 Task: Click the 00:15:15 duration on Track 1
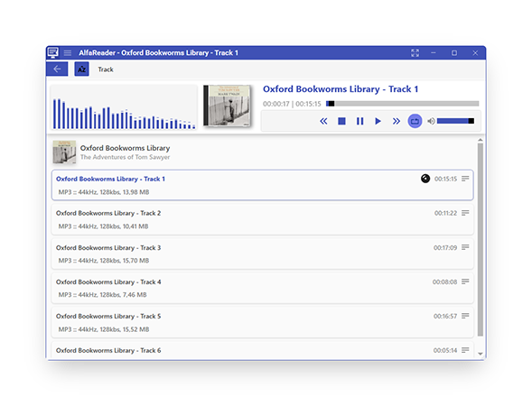point(446,179)
